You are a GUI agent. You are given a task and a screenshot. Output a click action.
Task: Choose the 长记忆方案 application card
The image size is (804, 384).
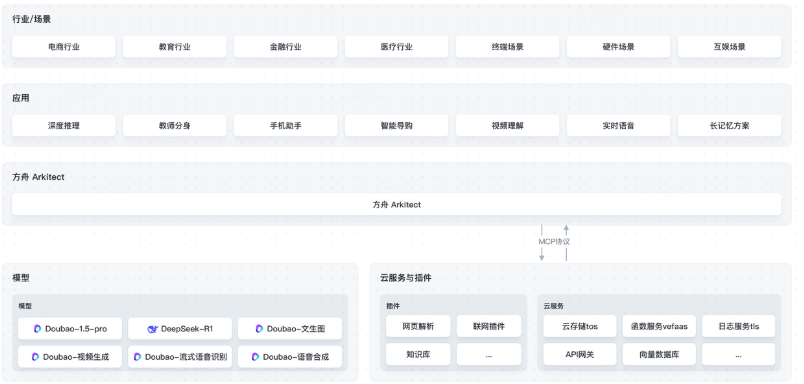(730, 125)
